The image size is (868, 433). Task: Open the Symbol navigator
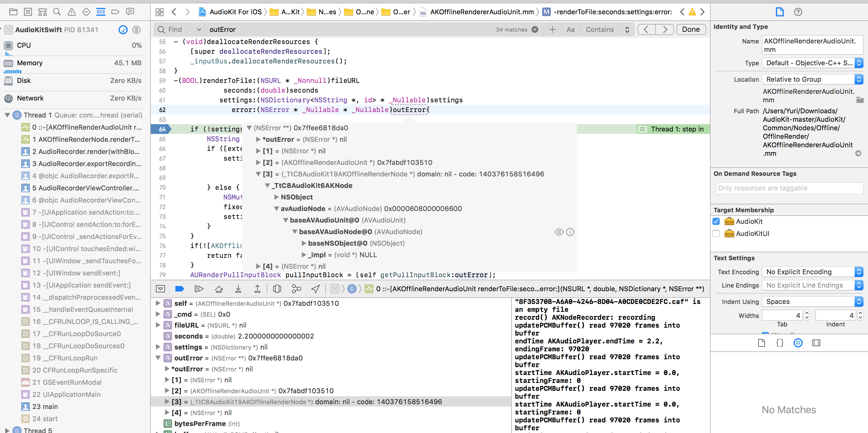(43, 12)
